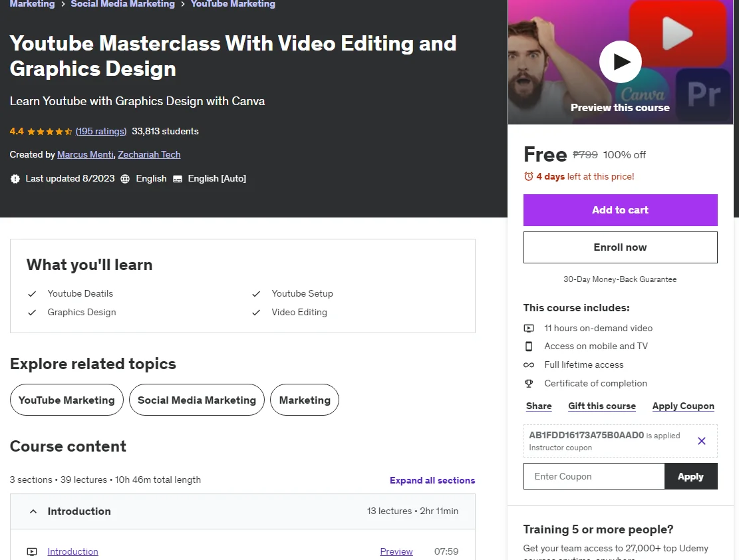Screen dimensions: 739x560
Task: Click the 07:59 lecture duration
Action: click(x=446, y=551)
